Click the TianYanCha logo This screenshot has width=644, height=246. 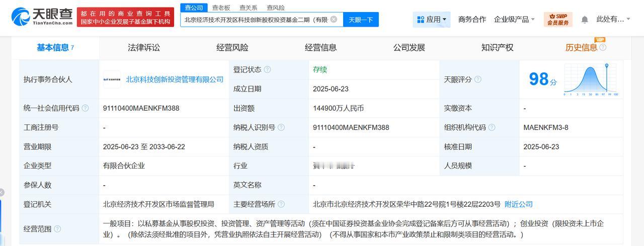click(x=42, y=17)
